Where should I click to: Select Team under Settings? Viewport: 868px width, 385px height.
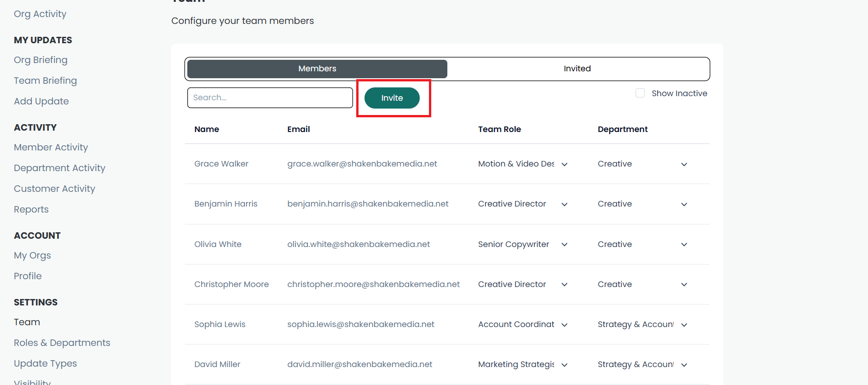pos(27,322)
